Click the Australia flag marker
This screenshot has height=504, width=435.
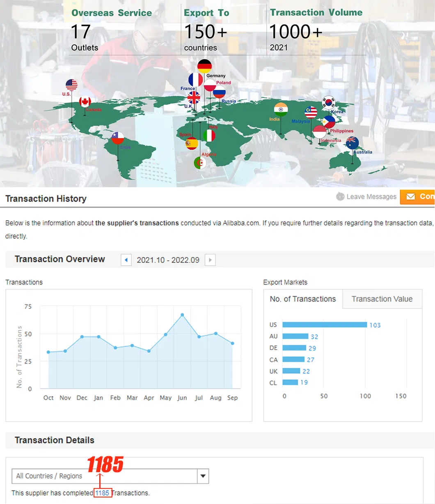tap(352, 143)
